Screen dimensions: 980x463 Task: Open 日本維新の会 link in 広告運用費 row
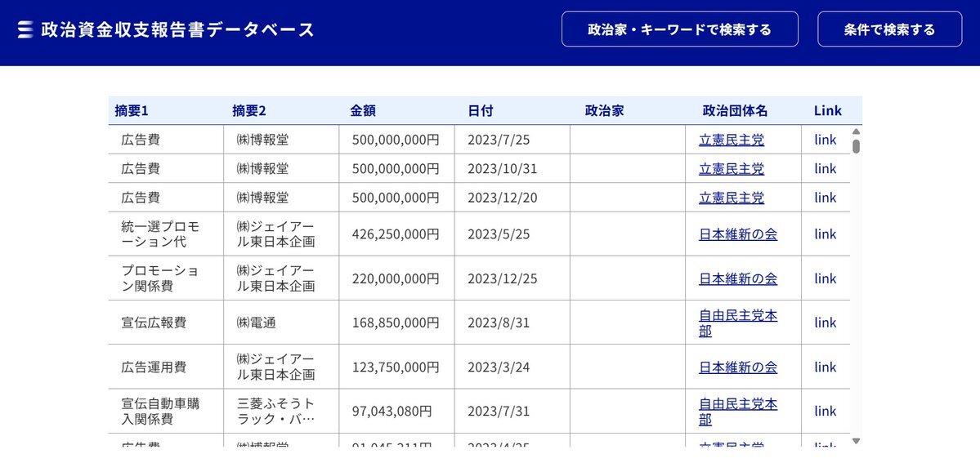[738, 367]
